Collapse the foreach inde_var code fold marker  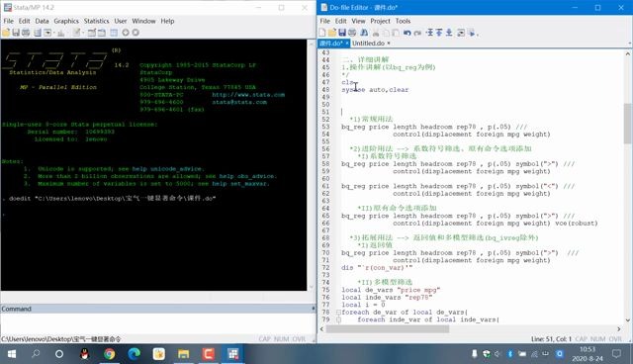(338, 319)
